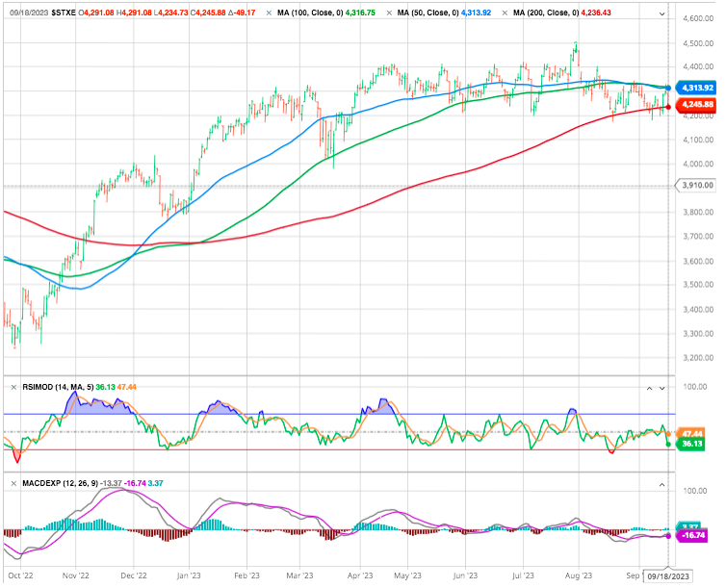This screenshot has width=726, height=588.
Task: Click the 09/18/2023 date marker on time axis
Action: (669, 577)
